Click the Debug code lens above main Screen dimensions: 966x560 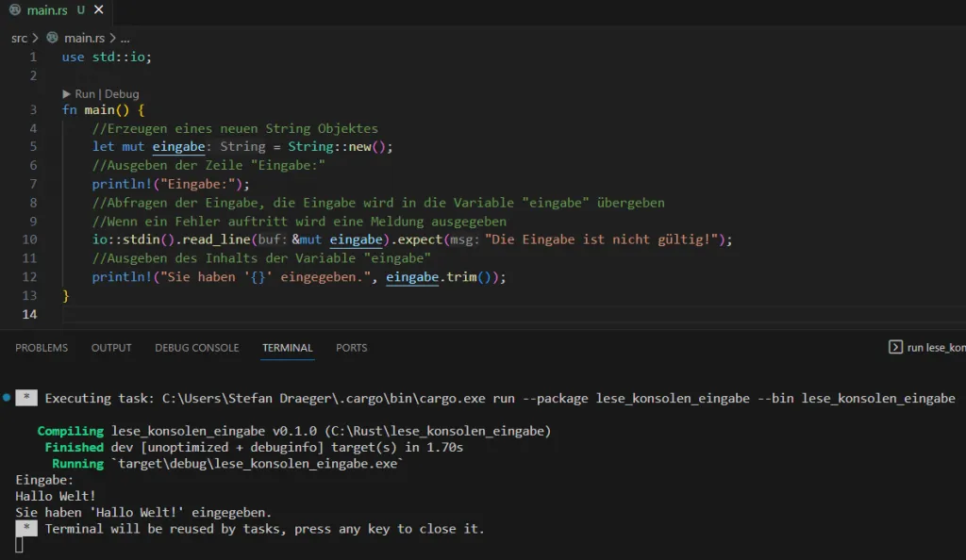pos(122,94)
